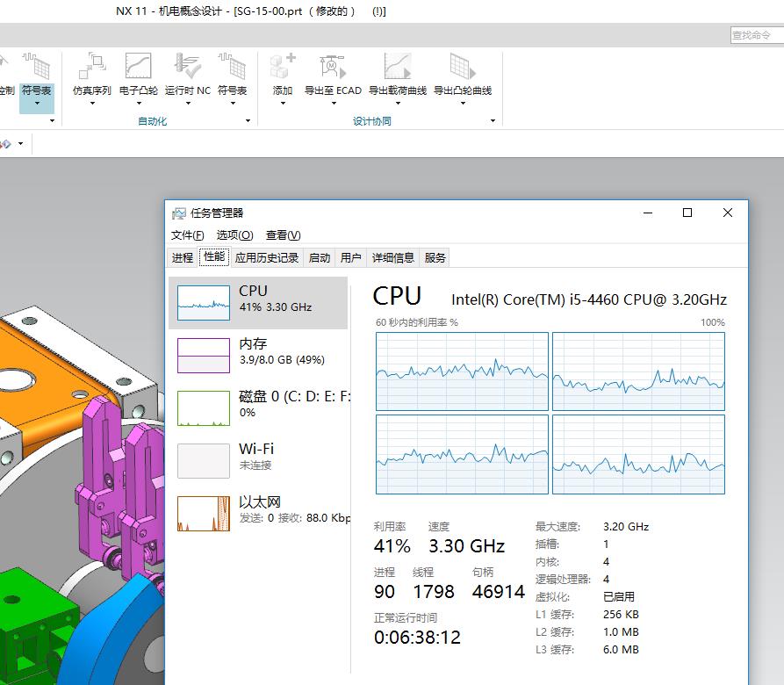The image size is (784, 685).
Task: Switch to the 详细信息 tab
Action: [393, 257]
